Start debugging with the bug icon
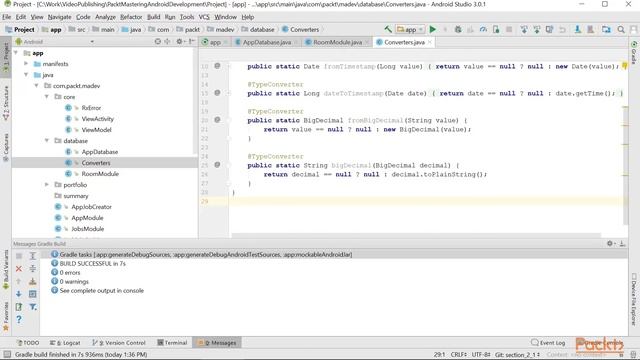This screenshot has width=640, height=360. pyautogui.click(x=458, y=29)
